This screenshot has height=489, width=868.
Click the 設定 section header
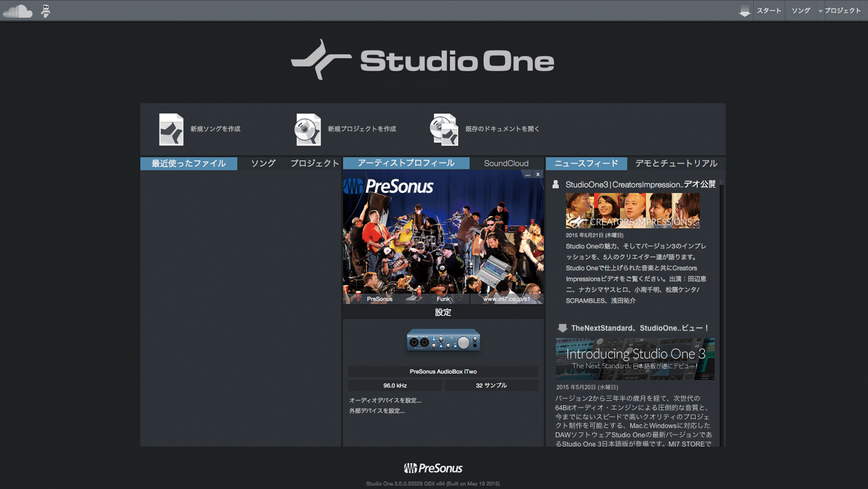click(x=443, y=312)
